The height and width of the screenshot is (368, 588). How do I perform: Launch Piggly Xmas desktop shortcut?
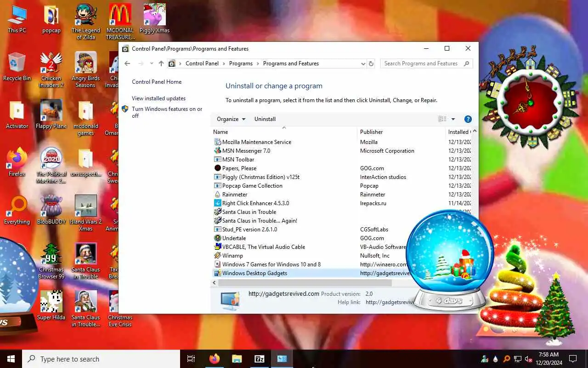pyautogui.click(x=155, y=19)
